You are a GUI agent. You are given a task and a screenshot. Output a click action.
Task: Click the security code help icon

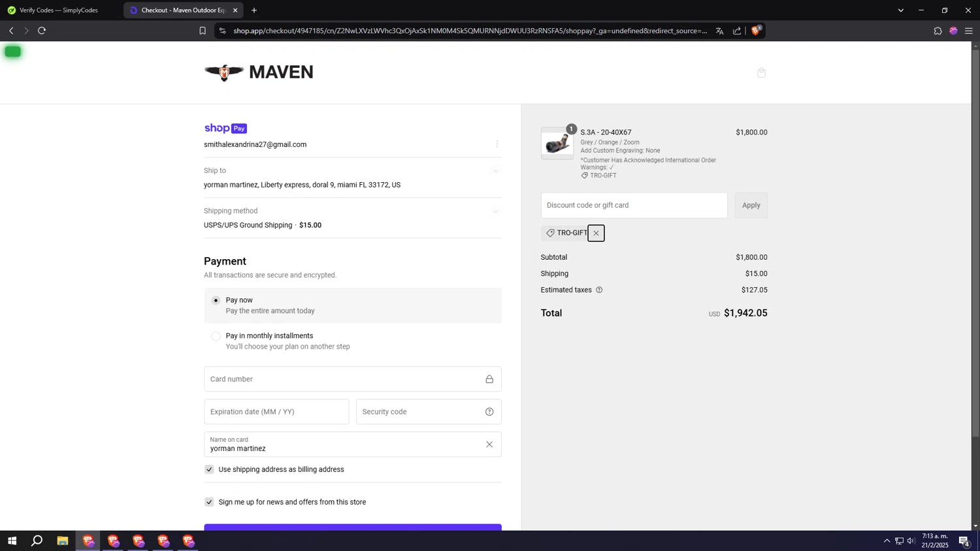[x=489, y=412]
